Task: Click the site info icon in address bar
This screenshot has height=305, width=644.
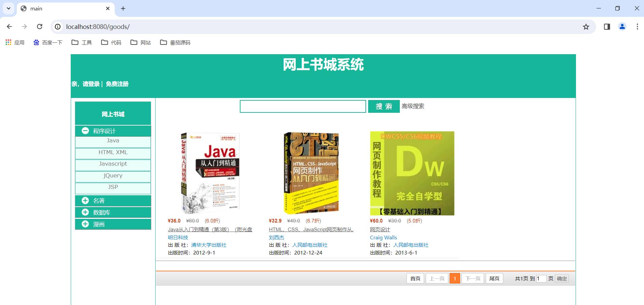Action: point(58,27)
